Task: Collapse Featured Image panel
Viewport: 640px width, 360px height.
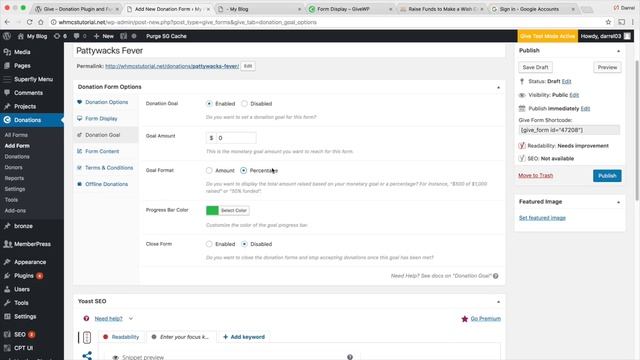Action: (618, 202)
